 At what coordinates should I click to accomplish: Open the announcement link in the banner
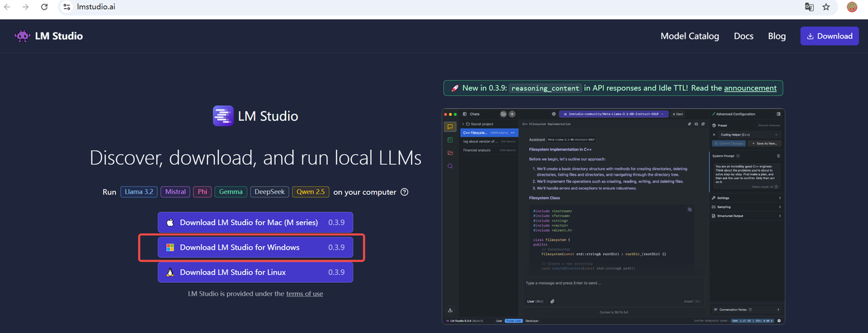click(x=750, y=88)
